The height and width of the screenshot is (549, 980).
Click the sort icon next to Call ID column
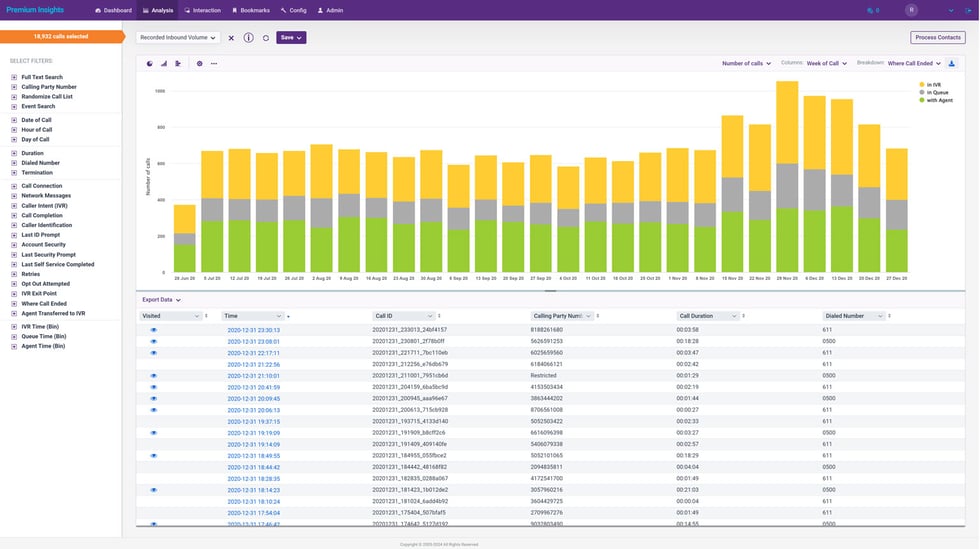[x=439, y=316]
